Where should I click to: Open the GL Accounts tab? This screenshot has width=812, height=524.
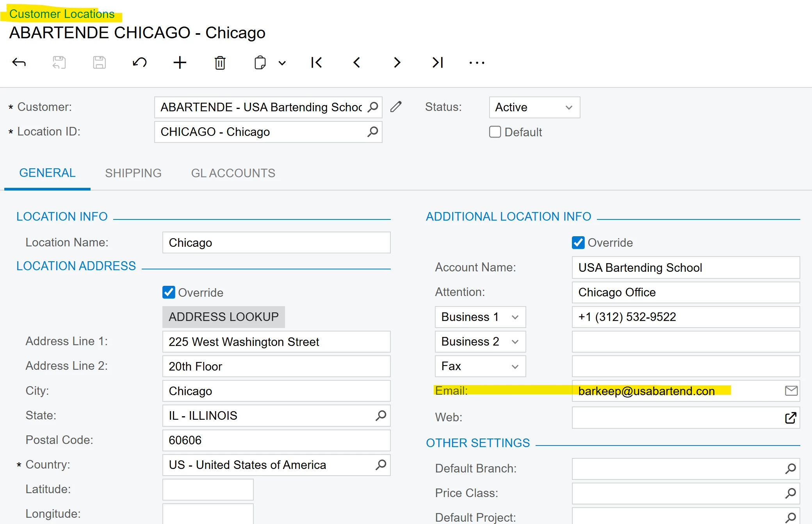click(x=233, y=173)
